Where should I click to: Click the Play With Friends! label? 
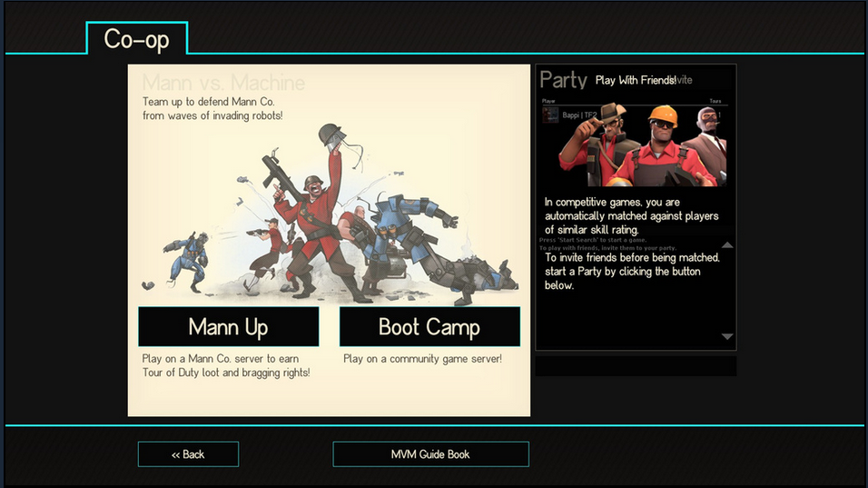[636, 80]
